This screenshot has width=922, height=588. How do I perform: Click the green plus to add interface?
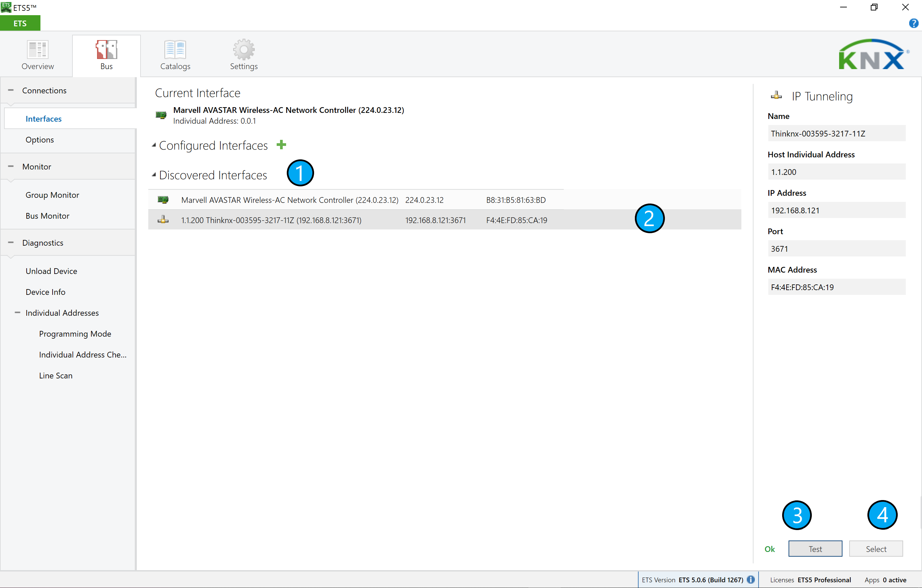[x=281, y=145]
